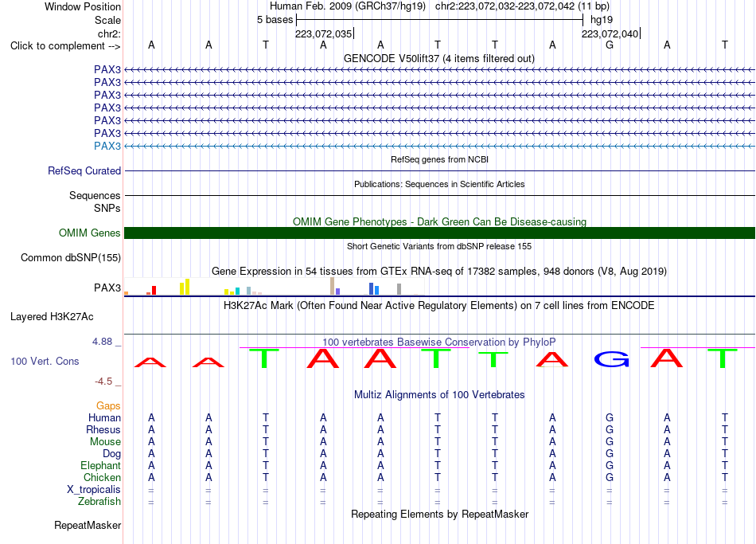Click the GENCODE V50lift37 track title
756x544 pixels.
[x=439, y=59]
